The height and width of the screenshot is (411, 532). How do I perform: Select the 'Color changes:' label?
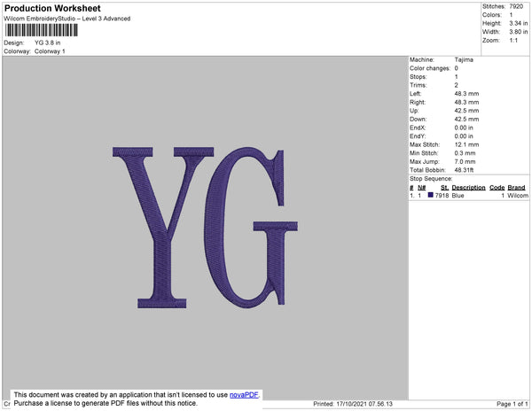point(430,68)
